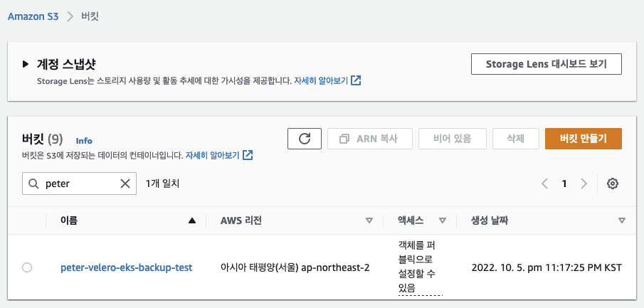Click the 비어 있음 button
Image resolution: width=644 pixels, height=308 pixels.
pos(452,139)
